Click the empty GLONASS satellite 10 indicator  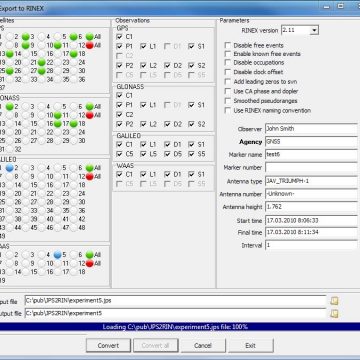point(42,115)
